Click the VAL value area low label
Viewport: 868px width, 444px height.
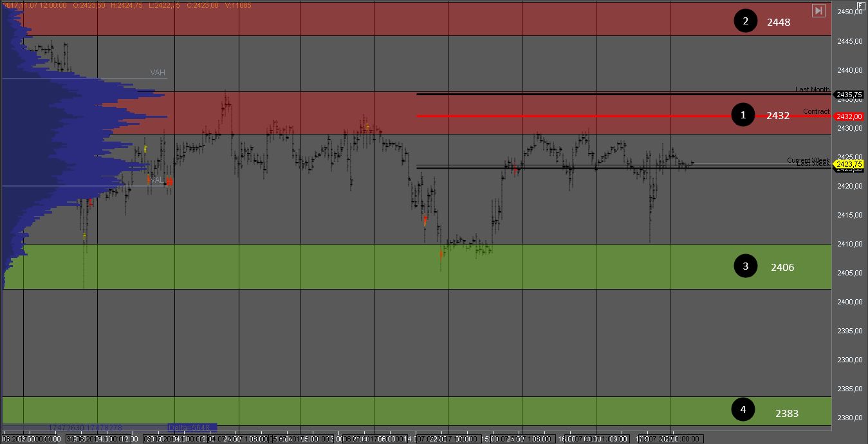click(x=156, y=180)
